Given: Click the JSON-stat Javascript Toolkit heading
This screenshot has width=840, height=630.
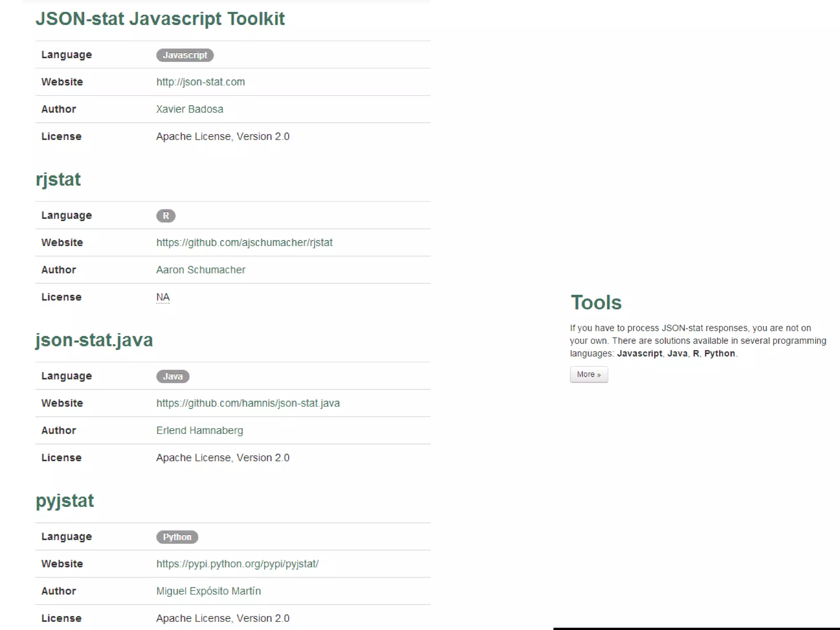Looking at the screenshot, I should [x=160, y=19].
